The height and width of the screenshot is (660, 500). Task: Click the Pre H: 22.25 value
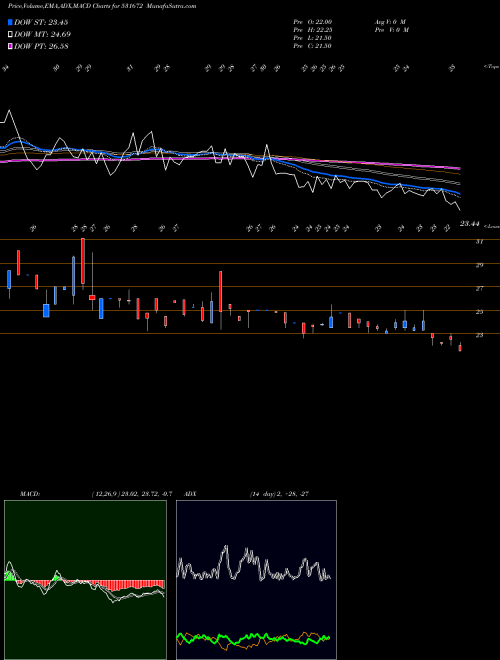tap(313, 30)
